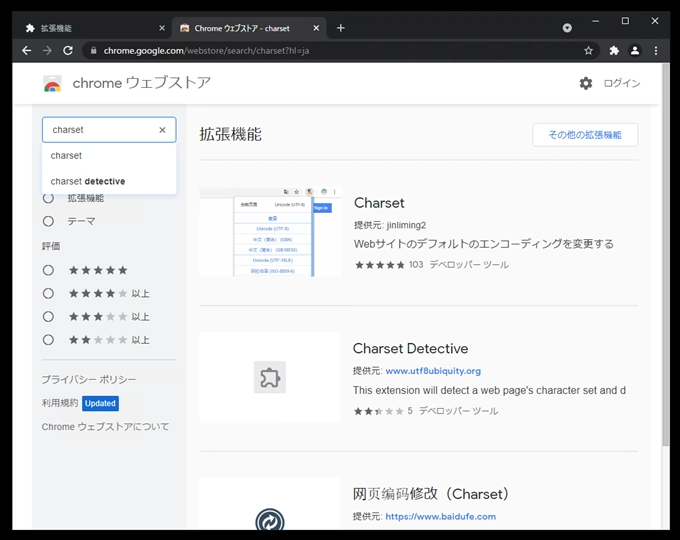Select the Chrome ウェブストア - charset tab
Image resolution: width=680 pixels, height=540 pixels.
point(248,28)
